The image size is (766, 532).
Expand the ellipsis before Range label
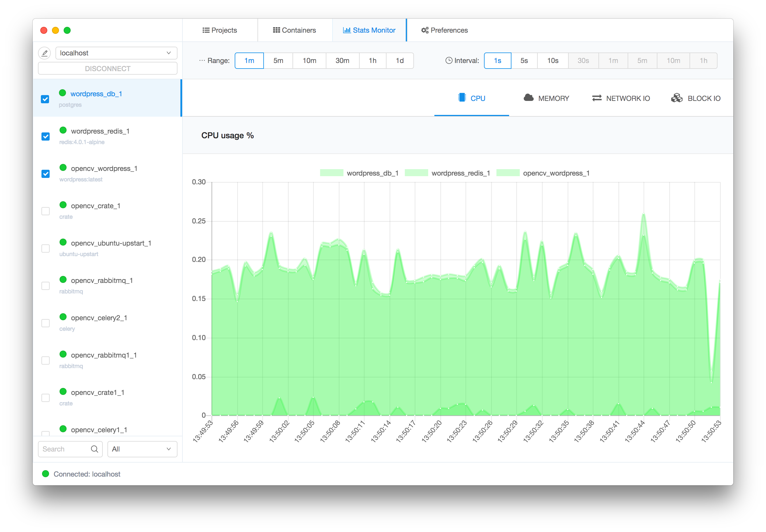(202, 61)
